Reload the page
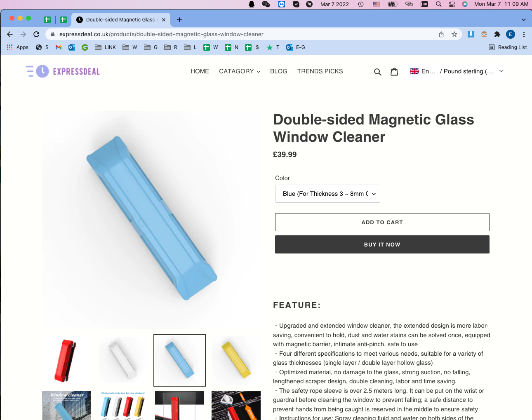532x420 pixels. pyautogui.click(x=36, y=34)
